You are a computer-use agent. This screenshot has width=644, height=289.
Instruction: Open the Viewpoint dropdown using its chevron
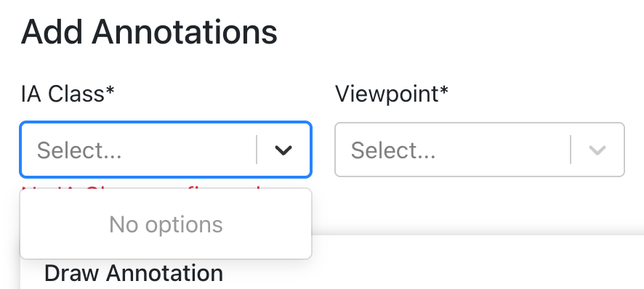point(597,150)
